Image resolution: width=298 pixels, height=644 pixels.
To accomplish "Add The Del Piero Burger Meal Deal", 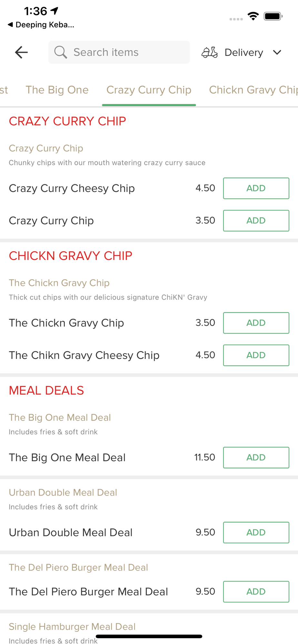I will (x=256, y=592).
